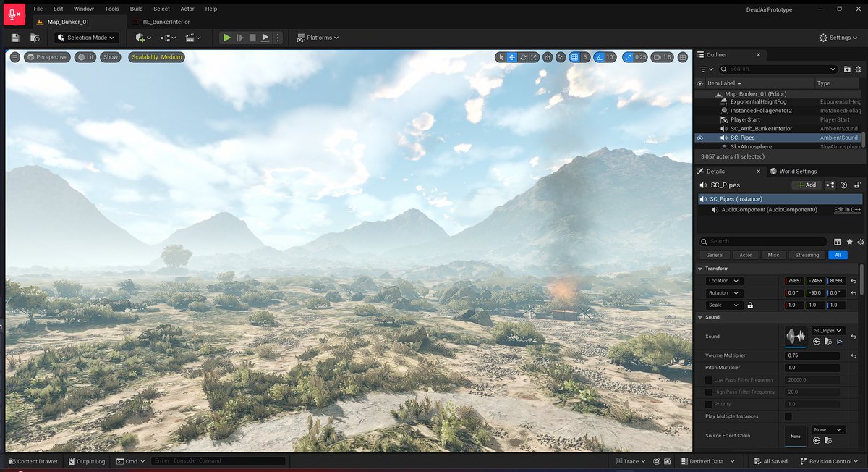This screenshot has width=868, height=472.
Task: Open camera speed setting 1.8
Action: click(x=662, y=57)
